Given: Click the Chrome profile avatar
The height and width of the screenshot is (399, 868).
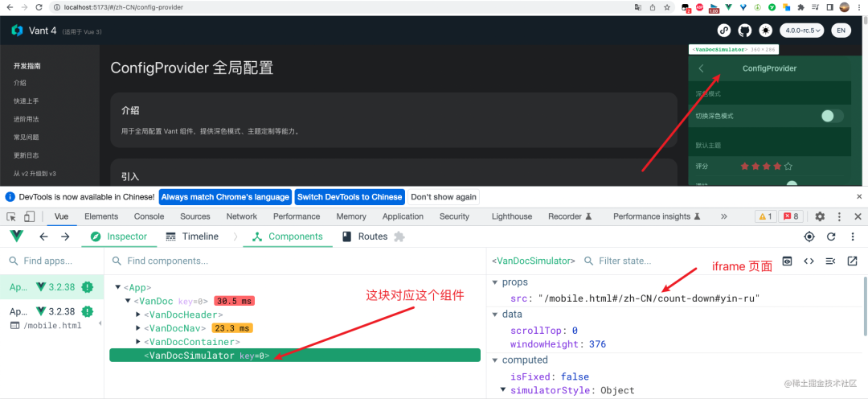Looking at the screenshot, I should point(844,7).
